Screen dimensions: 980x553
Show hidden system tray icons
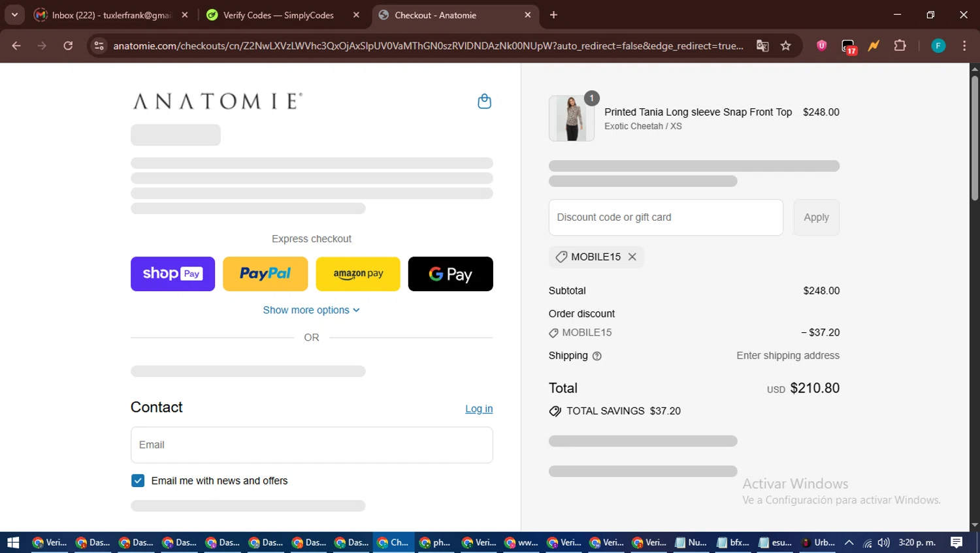tap(849, 543)
